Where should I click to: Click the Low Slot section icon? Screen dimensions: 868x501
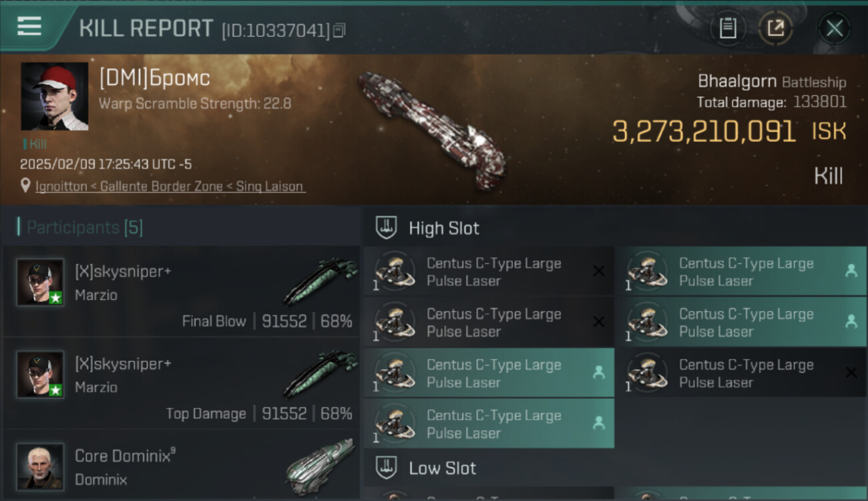point(387,468)
